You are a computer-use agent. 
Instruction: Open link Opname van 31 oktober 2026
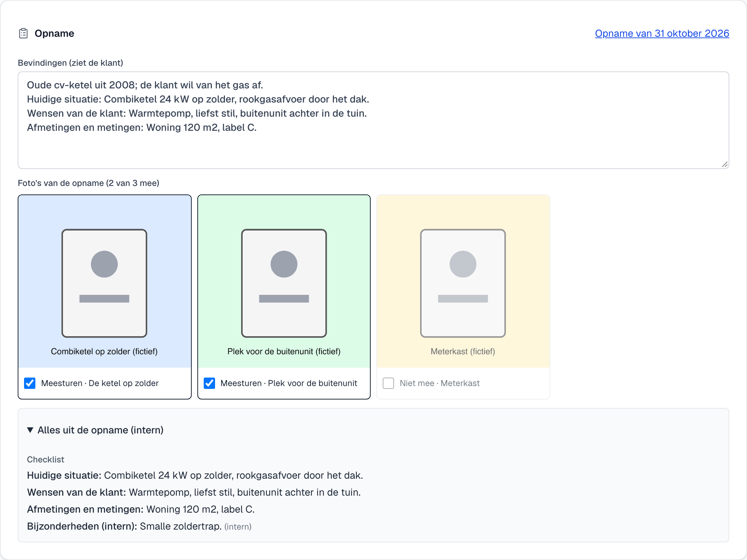point(662,33)
